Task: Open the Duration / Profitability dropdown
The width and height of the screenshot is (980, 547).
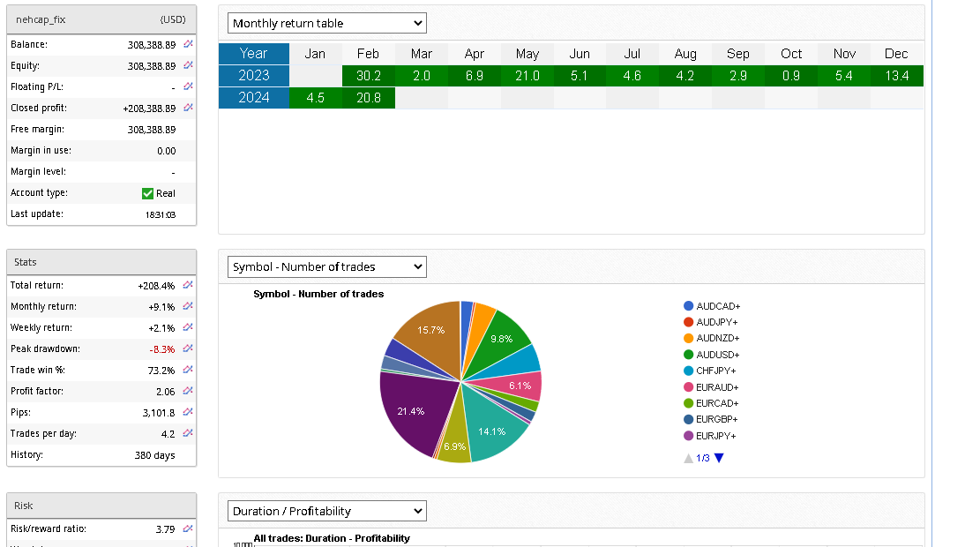Action: click(x=326, y=511)
